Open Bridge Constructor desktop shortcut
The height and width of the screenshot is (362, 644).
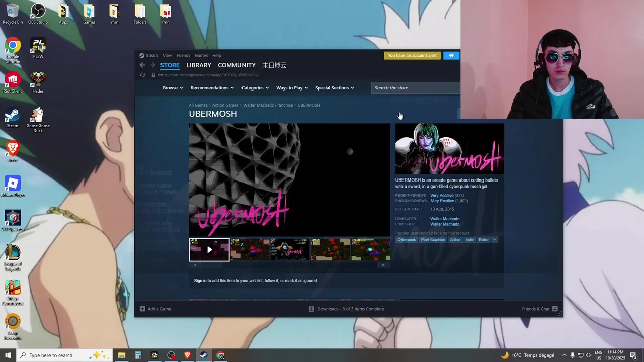tap(13, 293)
